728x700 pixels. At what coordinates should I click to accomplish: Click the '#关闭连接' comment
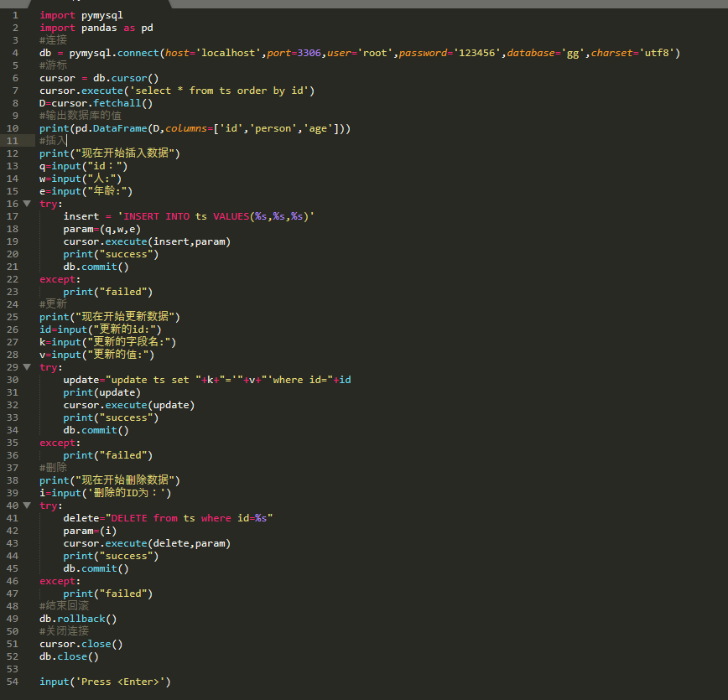tap(64, 630)
